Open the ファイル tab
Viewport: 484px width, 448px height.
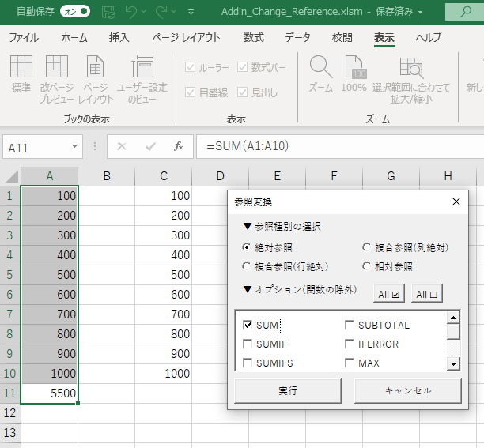(x=24, y=38)
